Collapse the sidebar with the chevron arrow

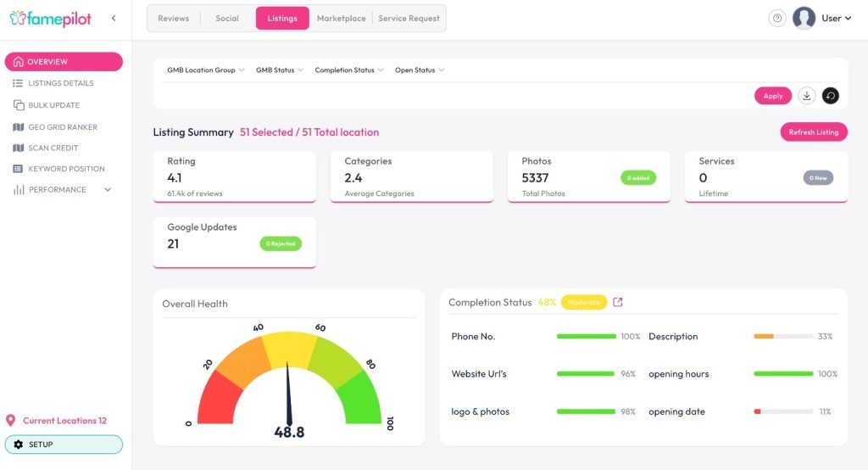tap(114, 19)
